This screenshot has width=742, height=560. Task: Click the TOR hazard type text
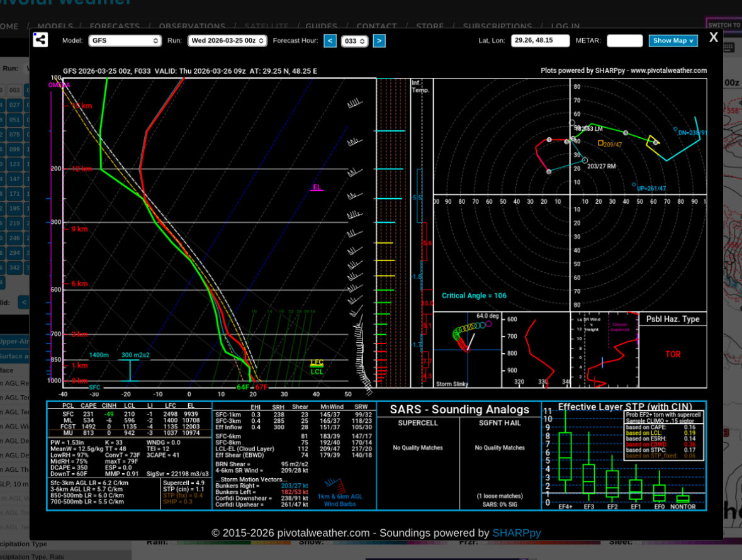673,354
